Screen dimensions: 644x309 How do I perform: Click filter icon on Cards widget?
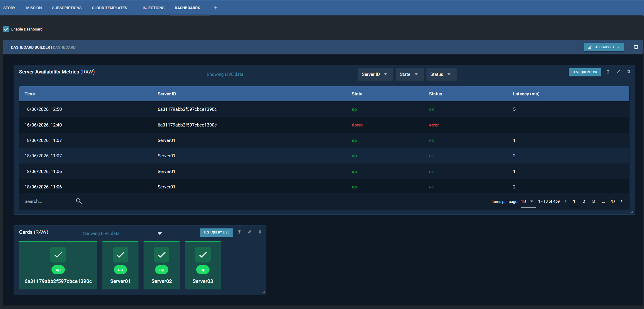coord(239,232)
